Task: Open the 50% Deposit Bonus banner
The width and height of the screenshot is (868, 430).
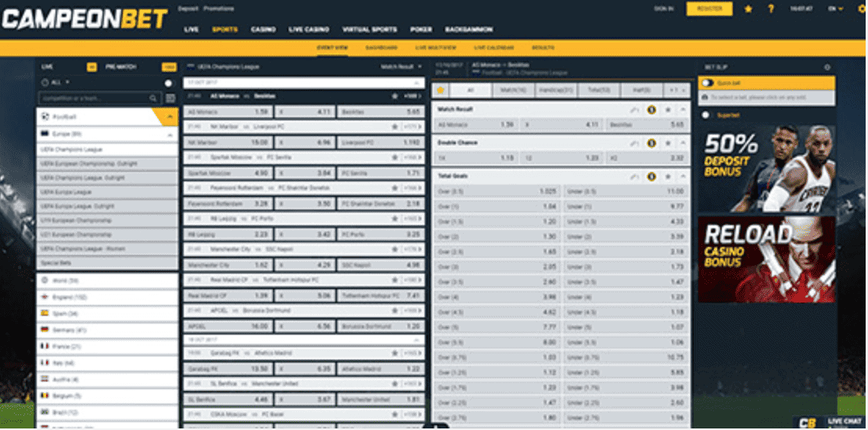Action: tap(766, 169)
